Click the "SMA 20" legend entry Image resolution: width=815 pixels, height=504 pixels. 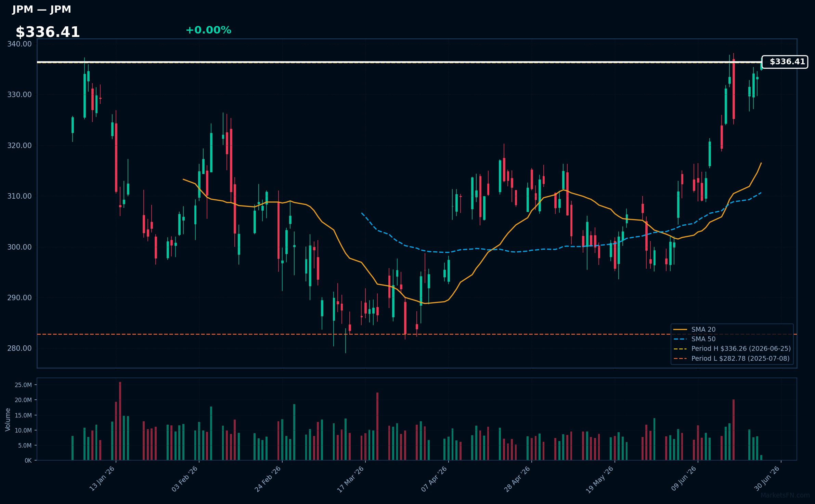point(695,330)
